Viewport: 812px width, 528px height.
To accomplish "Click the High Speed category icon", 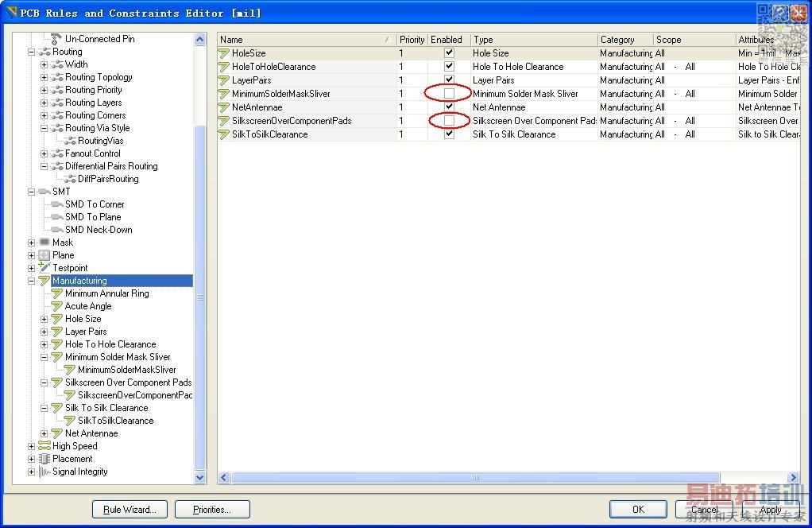I will [x=44, y=445].
